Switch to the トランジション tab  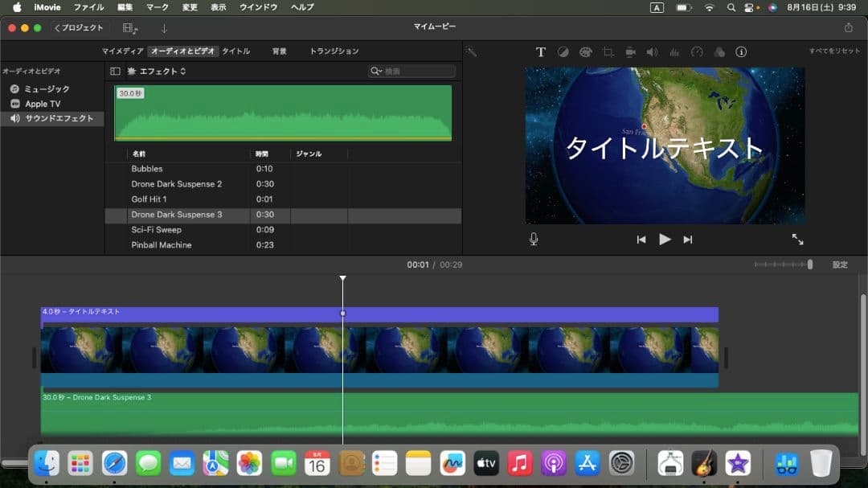click(x=334, y=51)
